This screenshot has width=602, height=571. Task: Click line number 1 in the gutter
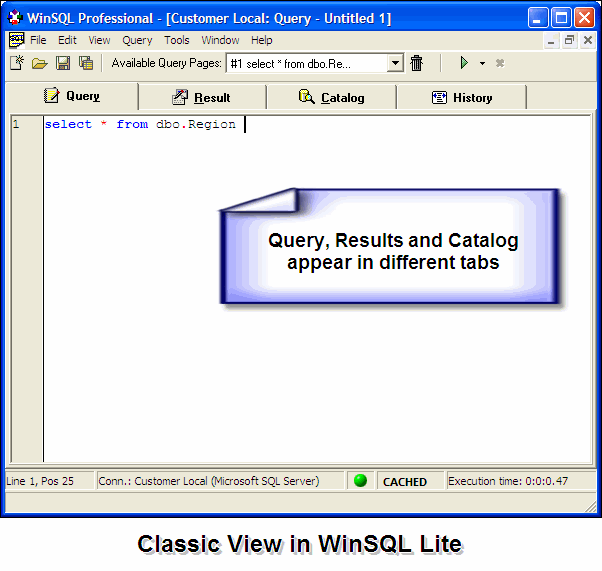pyautogui.click(x=16, y=124)
